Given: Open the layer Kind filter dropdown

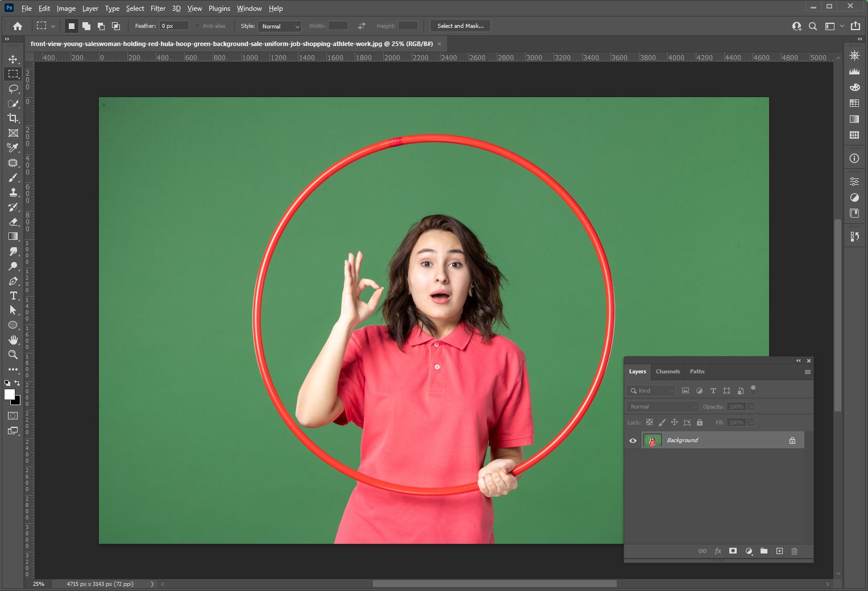Looking at the screenshot, I should pos(651,391).
